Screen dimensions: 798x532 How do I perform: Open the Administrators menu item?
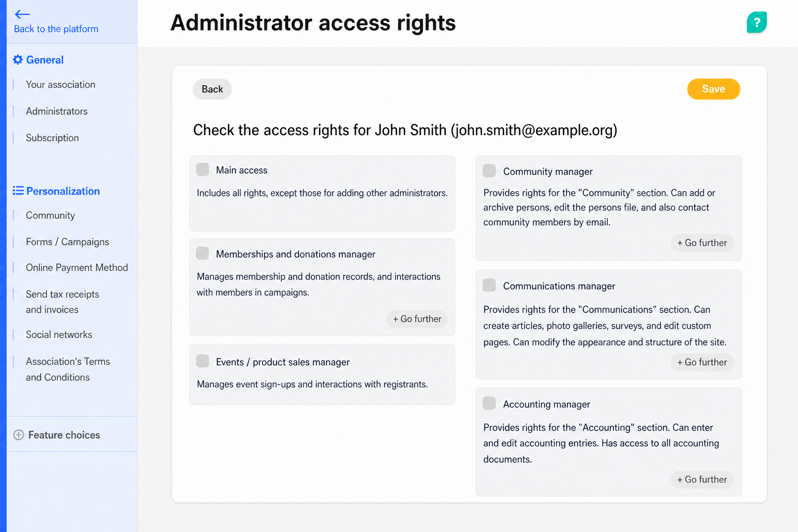pos(57,111)
